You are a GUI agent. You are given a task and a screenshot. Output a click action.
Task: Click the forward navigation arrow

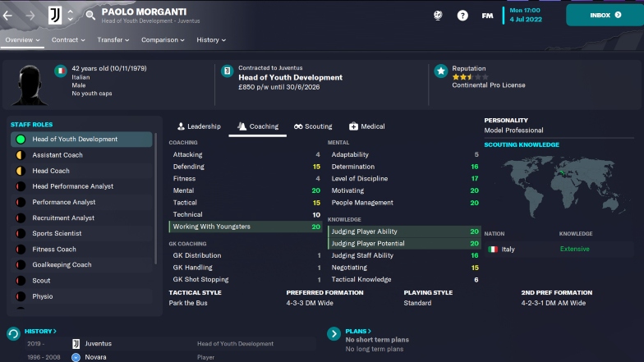pos(30,16)
